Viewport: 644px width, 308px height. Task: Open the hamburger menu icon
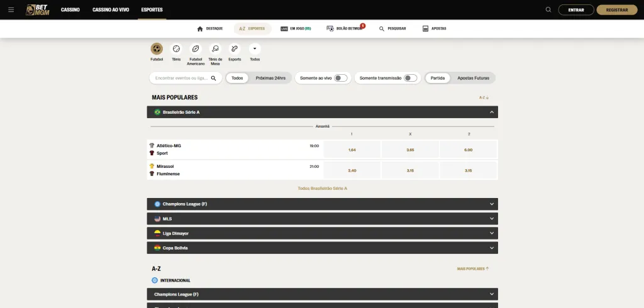[11, 10]
